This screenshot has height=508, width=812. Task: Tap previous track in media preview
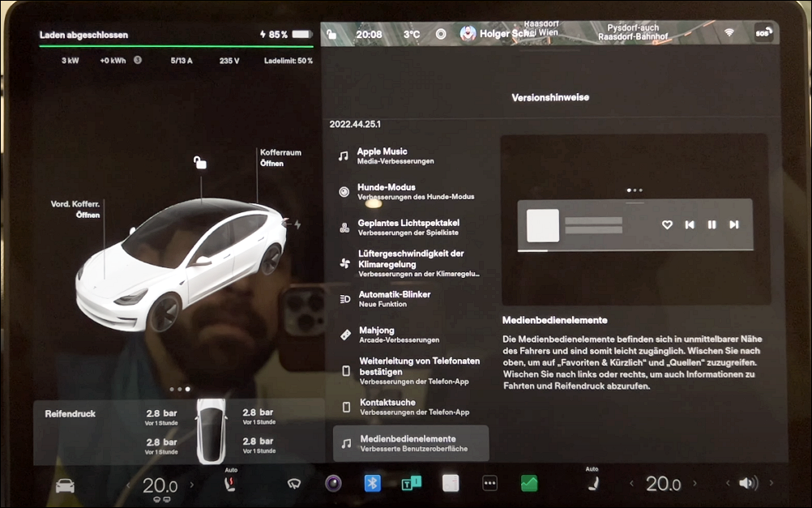coord(690,224)
